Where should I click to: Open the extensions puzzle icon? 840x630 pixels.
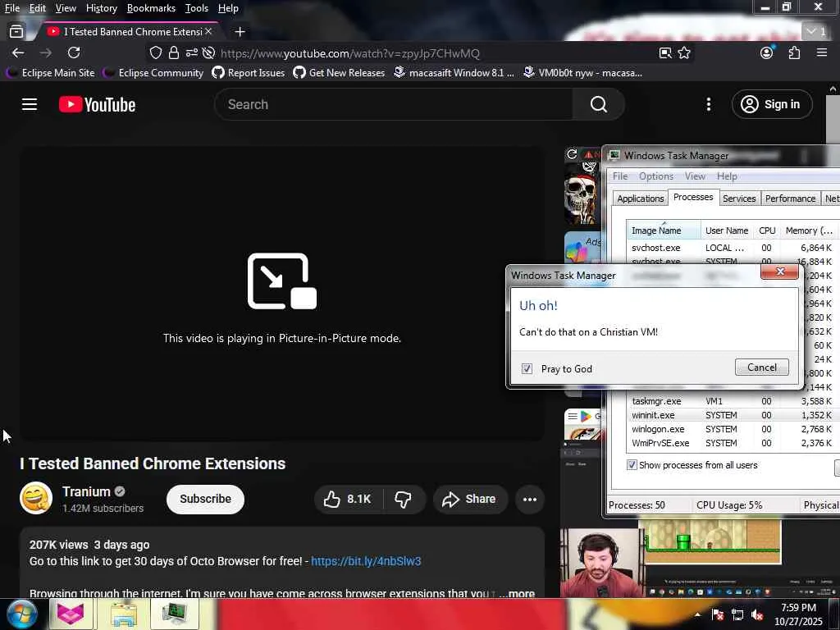pos(794,52)
